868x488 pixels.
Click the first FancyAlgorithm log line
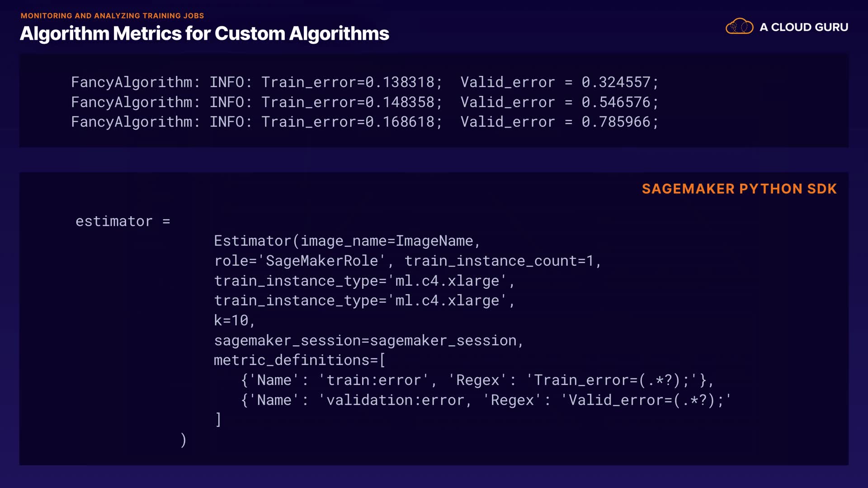tap(364, 82)
